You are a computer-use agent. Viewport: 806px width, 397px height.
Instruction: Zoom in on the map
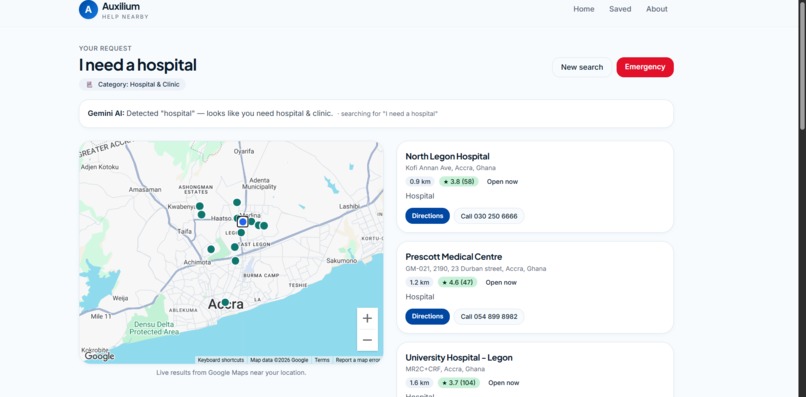tap(367, 318)
